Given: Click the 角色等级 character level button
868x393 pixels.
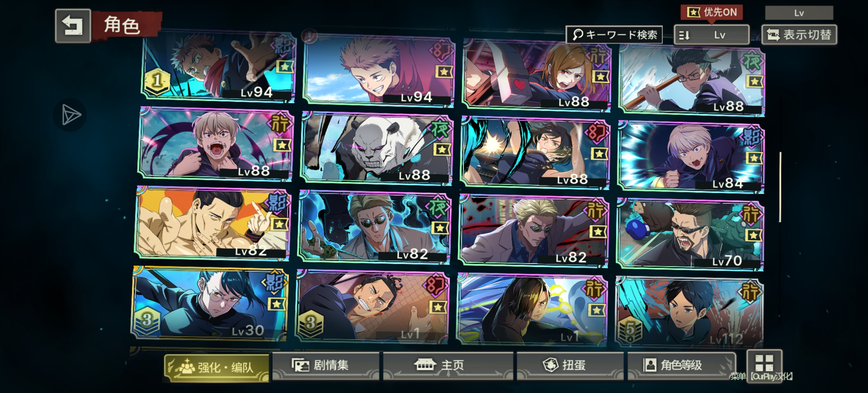Looking at the screenshot, I should pyautogui.click(x=681, y=365).
